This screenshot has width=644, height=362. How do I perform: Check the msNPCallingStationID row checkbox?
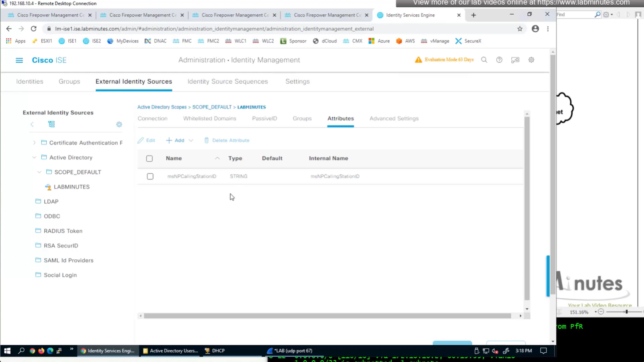[x=150, y=176]
